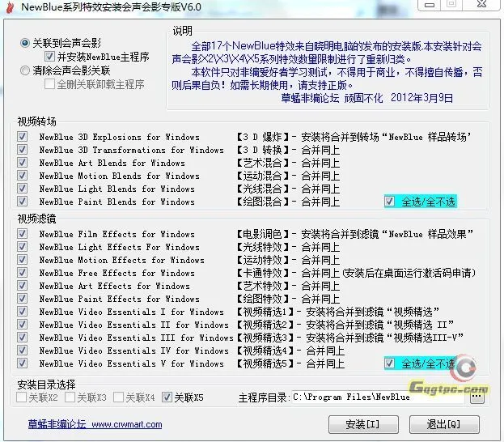Viewport: 504px width, 442px height.
Task: Toggle NewBlue Motion Effects for Windows checkbox
Action: coord(22,260)
